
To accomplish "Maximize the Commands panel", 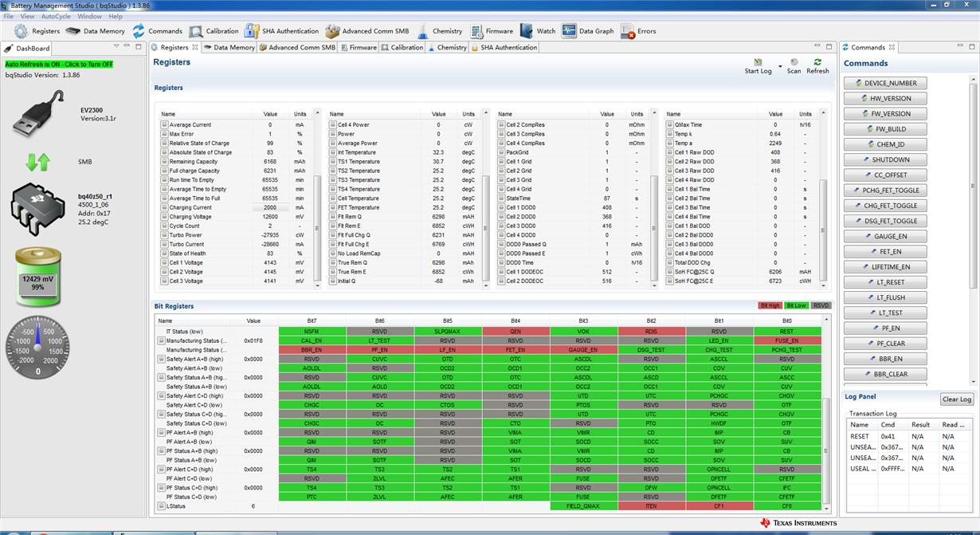I will pos(971,47).
